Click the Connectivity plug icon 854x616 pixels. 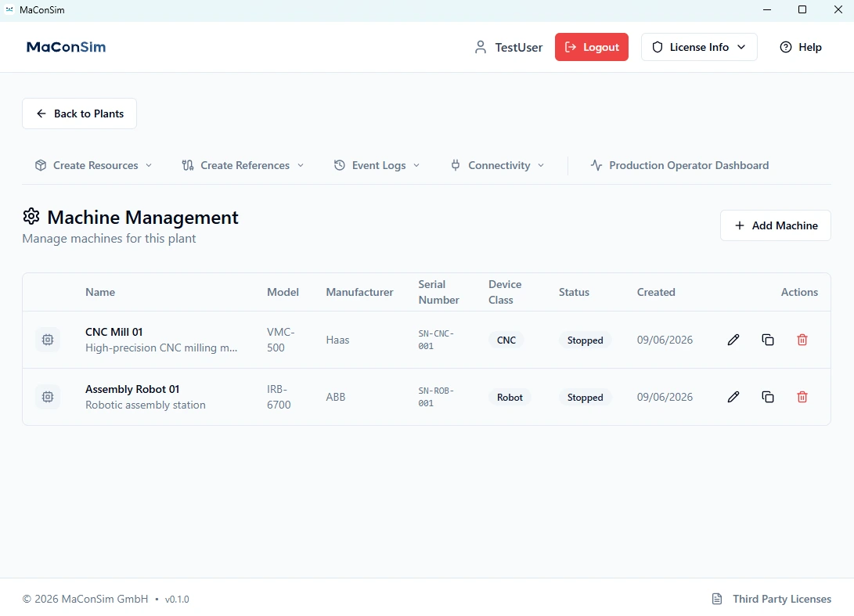click(x=456, y=166)
